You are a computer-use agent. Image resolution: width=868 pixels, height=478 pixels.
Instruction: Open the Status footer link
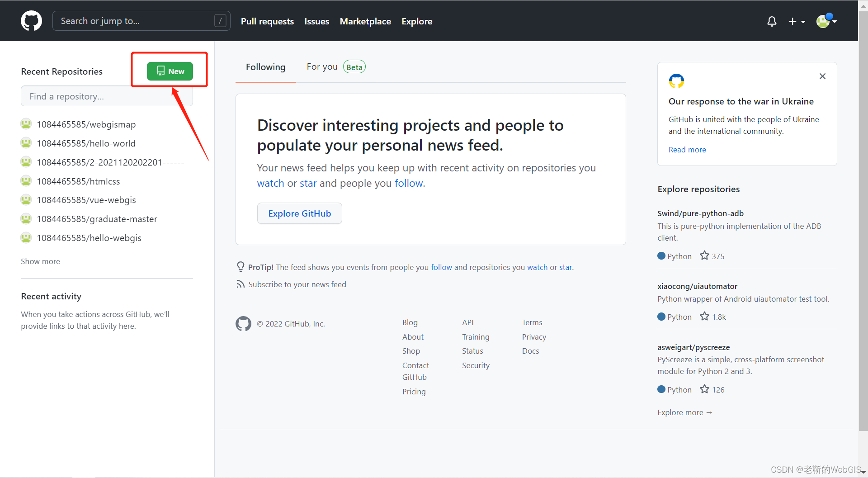472,351
